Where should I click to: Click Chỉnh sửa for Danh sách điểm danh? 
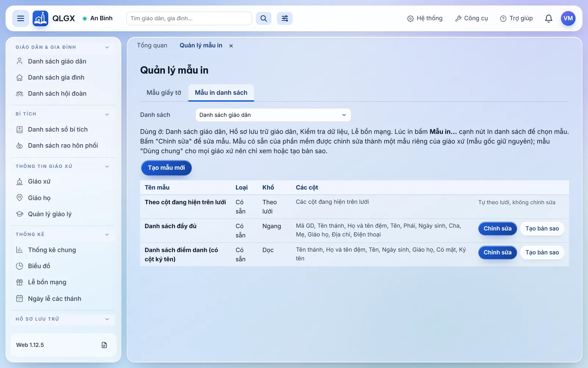coord(498,252)
